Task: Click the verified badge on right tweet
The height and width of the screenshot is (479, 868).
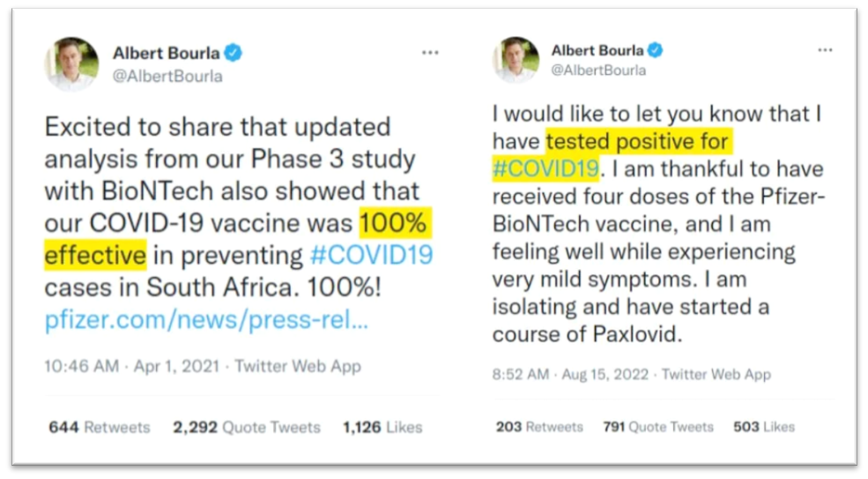Action: pyautogui.click(x=655, y=49)
